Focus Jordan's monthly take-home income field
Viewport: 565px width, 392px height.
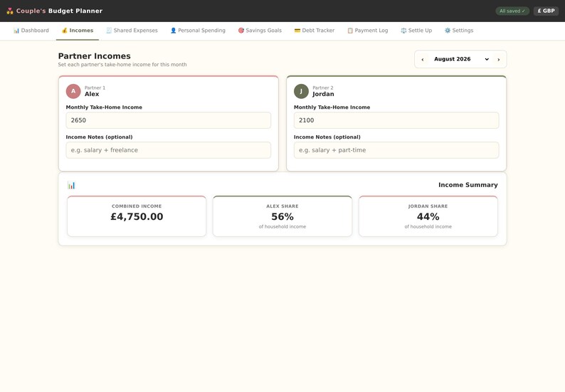coord(396,120)
